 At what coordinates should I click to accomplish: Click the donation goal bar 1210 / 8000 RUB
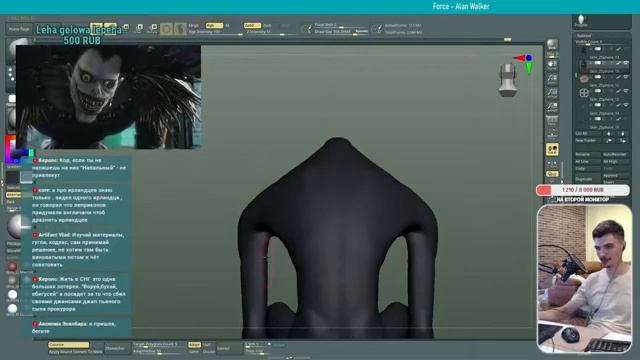coord(582,190)
